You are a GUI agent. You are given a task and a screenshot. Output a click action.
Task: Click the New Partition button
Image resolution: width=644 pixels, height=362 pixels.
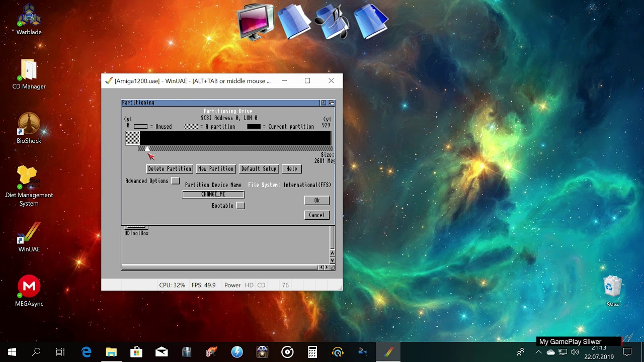215,169
